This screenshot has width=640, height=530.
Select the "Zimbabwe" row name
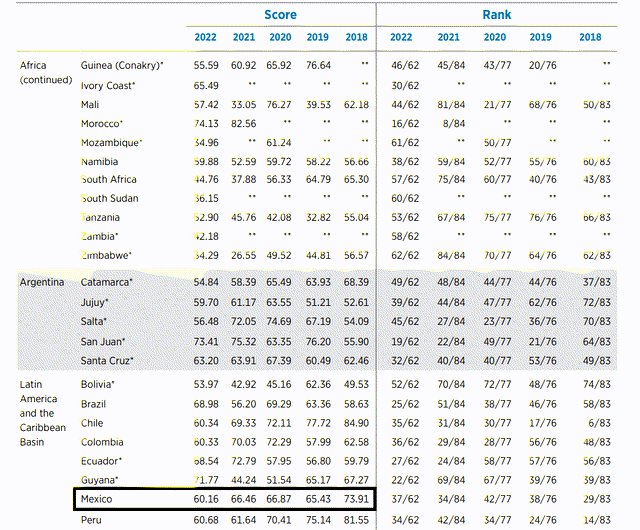point(106,256)
